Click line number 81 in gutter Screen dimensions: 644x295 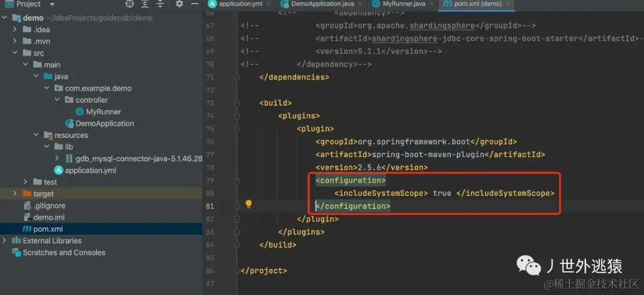[x=209, y=206]
